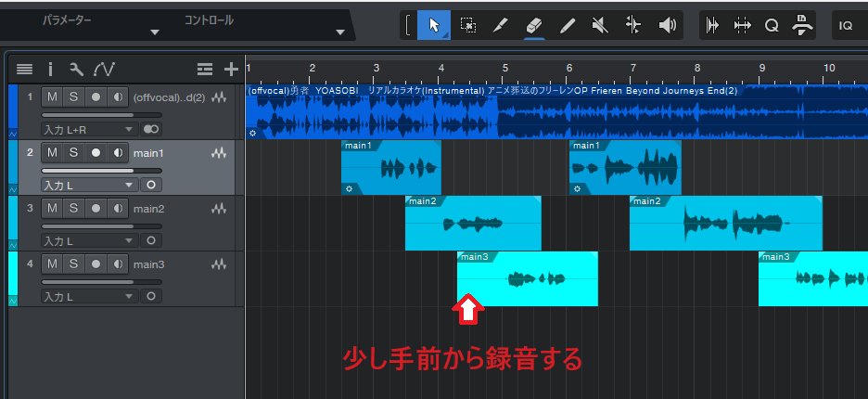The image size is (868, 399).
Task: Open 入力 L input dropdown on main2
Action: [x=89, y=240]
